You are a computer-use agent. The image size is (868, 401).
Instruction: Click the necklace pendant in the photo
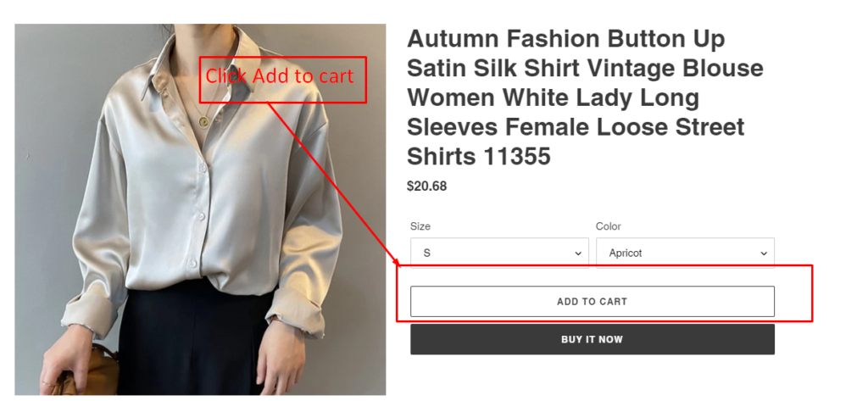203,121
